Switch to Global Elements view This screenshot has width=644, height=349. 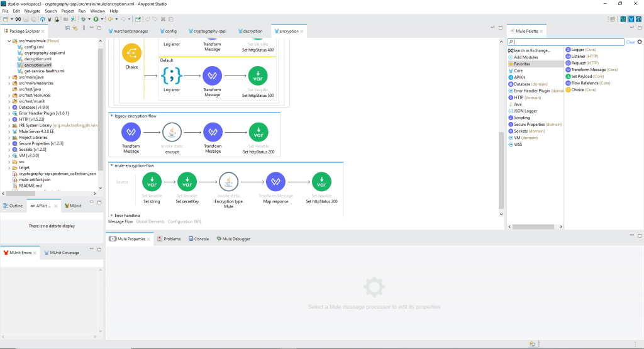150,222
